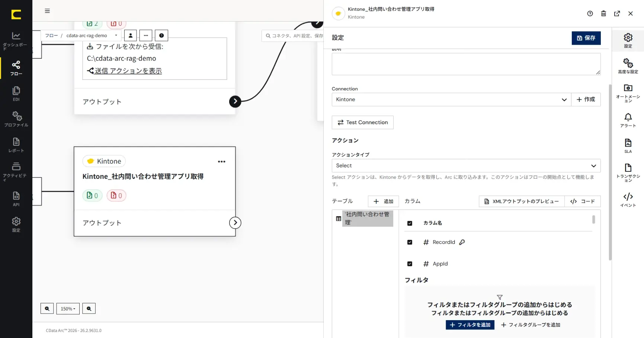Open the API sidebar item
The image size is (644, 338).
tap(16, 199)
